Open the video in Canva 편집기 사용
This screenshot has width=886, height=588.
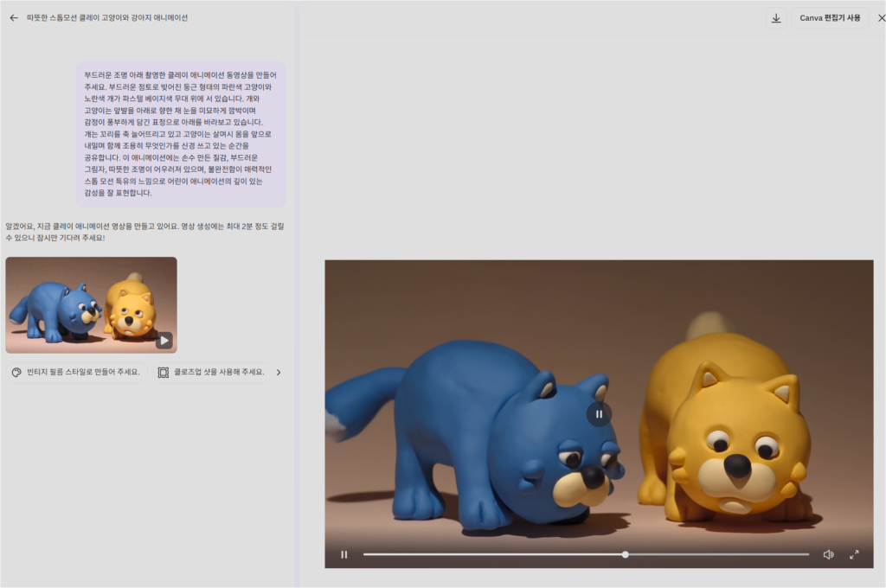click(830, 18)
